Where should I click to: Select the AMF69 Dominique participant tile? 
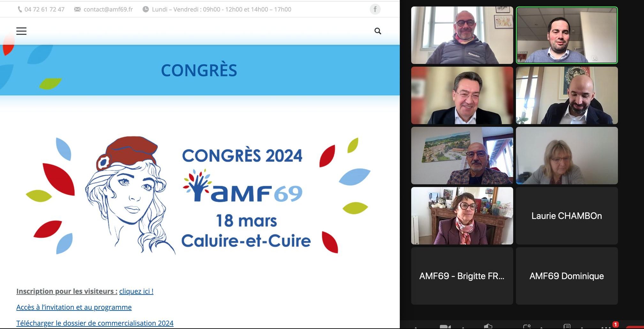click(x=567, y=276)
